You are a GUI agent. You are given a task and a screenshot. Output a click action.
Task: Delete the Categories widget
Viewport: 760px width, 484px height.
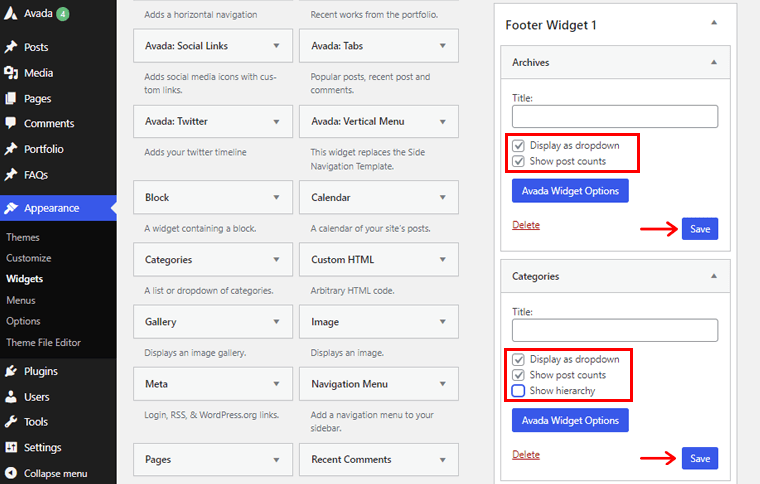click(526, 454)
